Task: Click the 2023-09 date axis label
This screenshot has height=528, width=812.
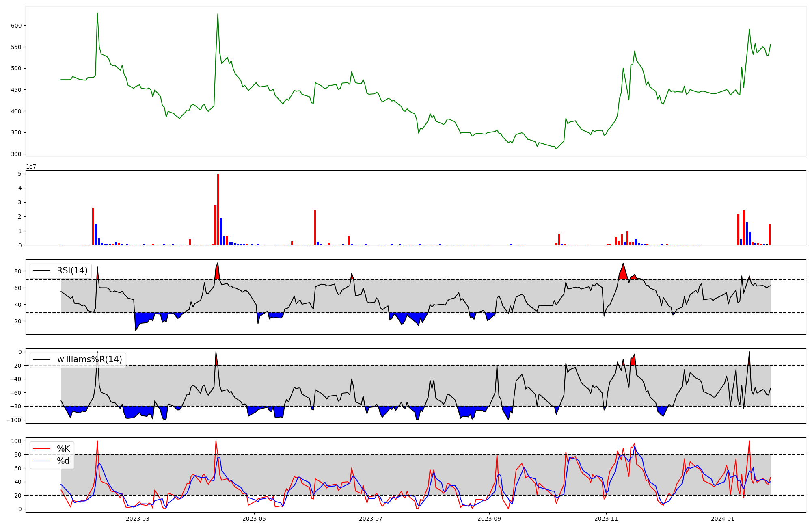Action: coord(489,519)
